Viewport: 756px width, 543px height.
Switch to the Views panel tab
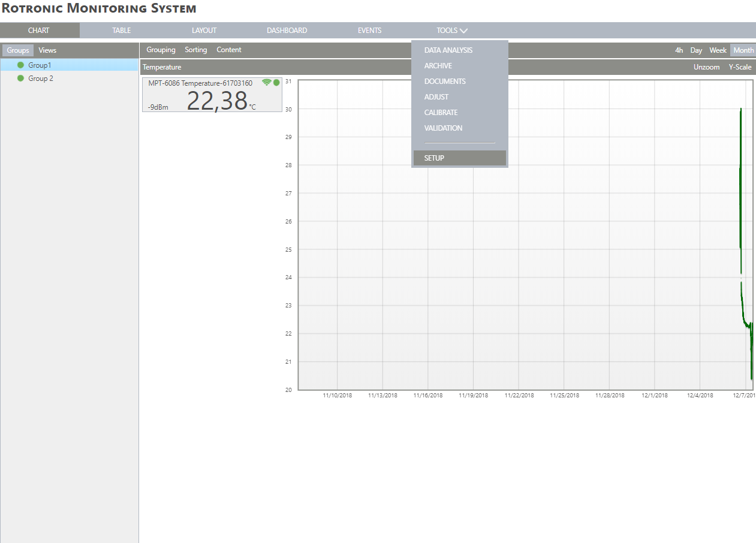click(x=47, y=50)
